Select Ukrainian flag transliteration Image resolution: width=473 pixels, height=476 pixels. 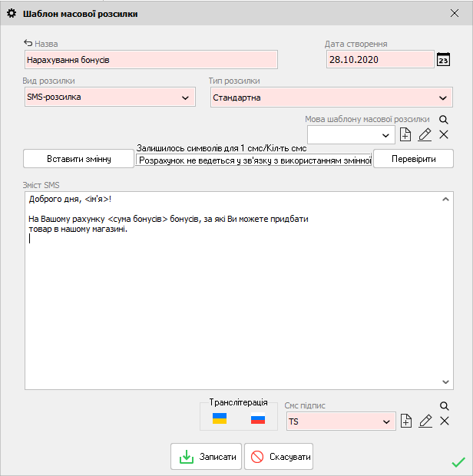(x=220, y=419)
